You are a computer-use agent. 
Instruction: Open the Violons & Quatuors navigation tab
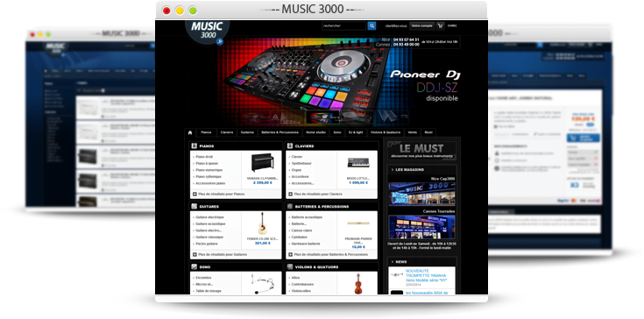[x=386, y=132]
